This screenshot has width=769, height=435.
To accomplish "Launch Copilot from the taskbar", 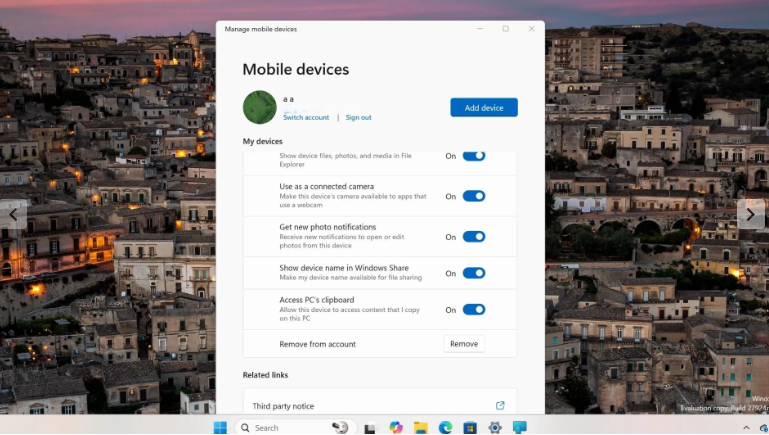I will click(396, 428).
